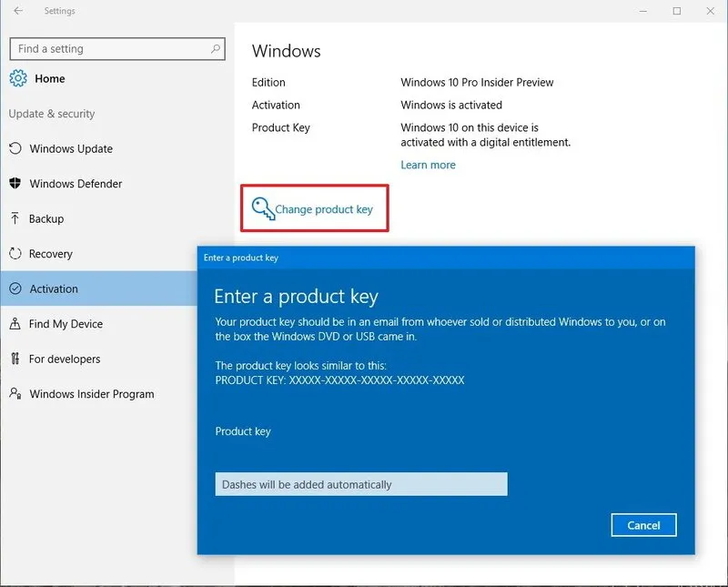Image resolution: width=728 pixels, height=587 pixels.
Task: Click the sample PRODUCT KEY XXXXX text
Action: coord(339,380)
